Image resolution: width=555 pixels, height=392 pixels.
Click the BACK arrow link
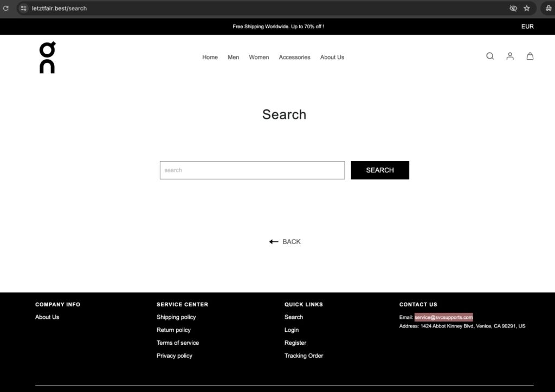pos(285,242)
